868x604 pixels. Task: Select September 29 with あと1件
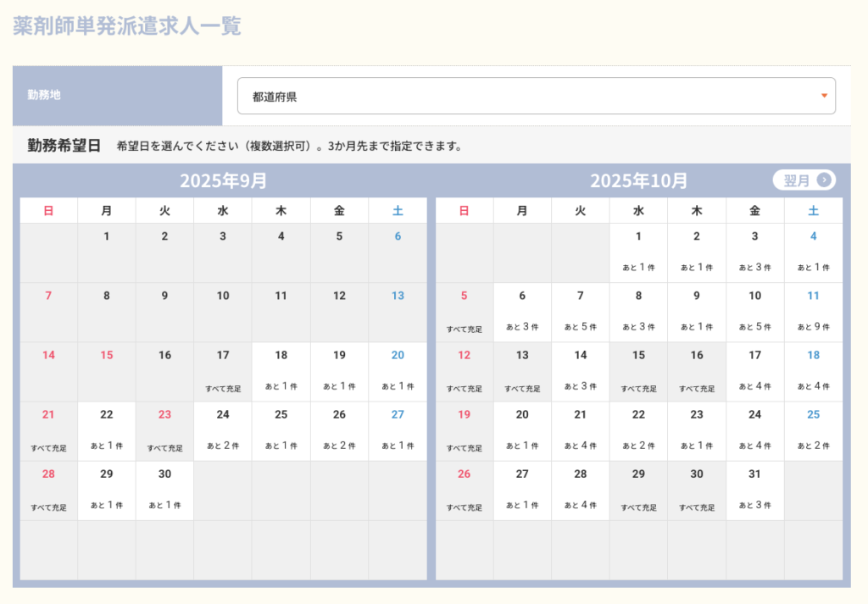tap(106, 490)
